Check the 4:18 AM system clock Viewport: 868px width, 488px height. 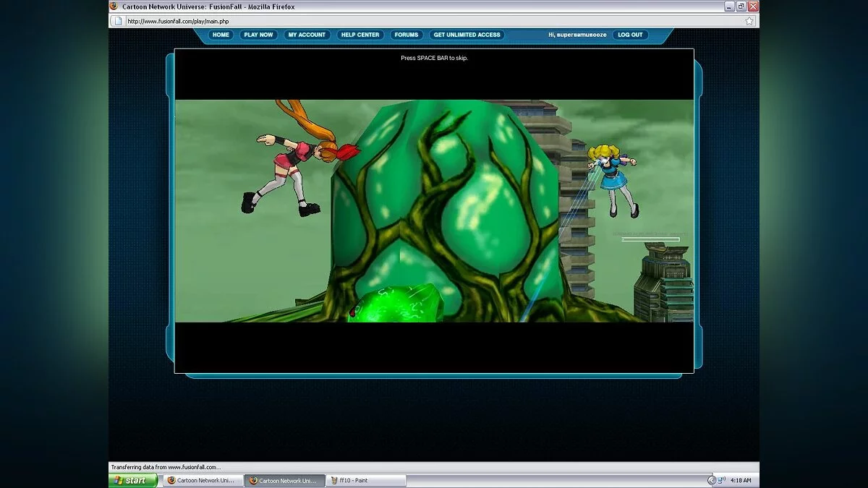(741, 480)
